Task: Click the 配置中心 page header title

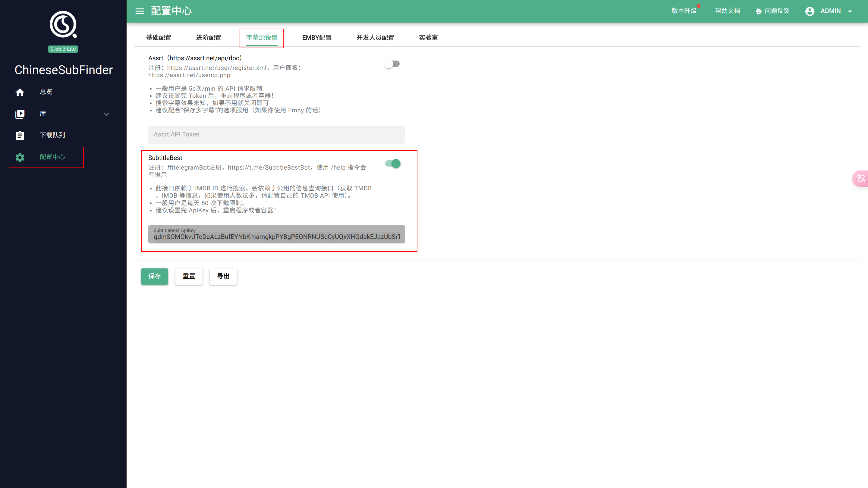Action: [x=171, y=11]
